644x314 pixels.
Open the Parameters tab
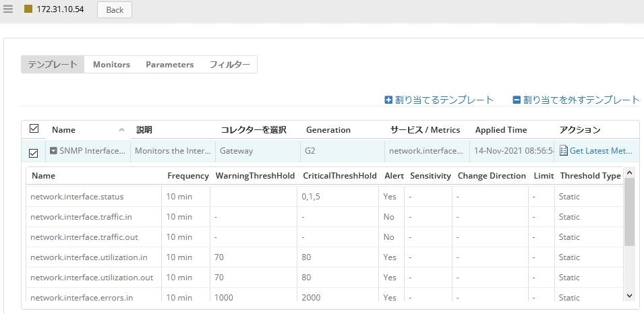coord(170,65)
